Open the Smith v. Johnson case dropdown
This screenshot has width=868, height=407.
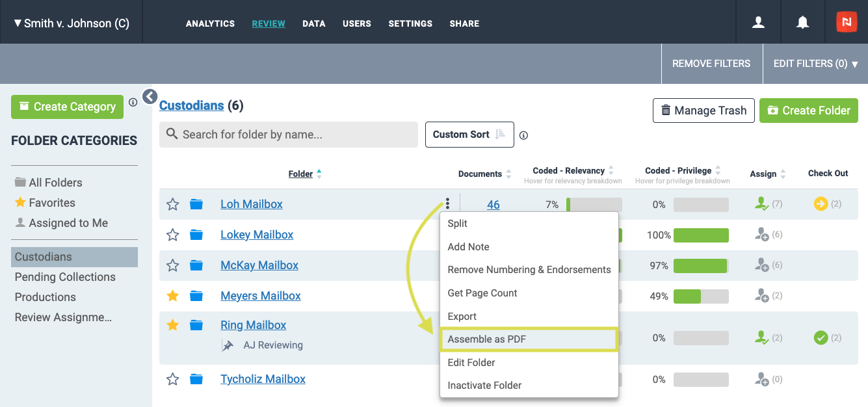[x=72, y=23]
